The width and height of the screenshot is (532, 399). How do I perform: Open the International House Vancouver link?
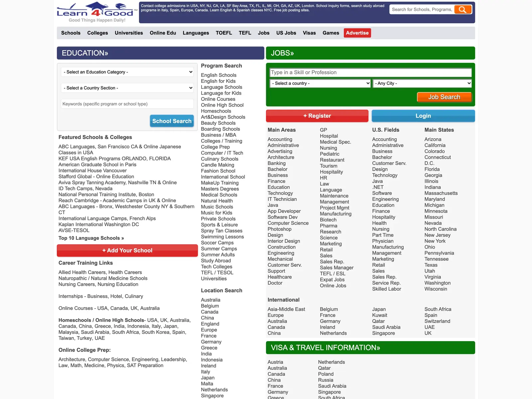[92, 171]
